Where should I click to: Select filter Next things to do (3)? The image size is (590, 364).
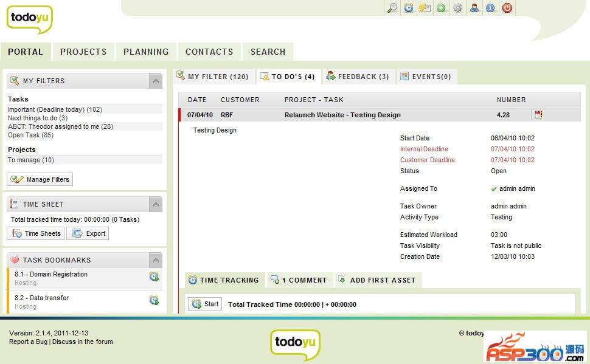pyautogui.click(x=38, y=118)
